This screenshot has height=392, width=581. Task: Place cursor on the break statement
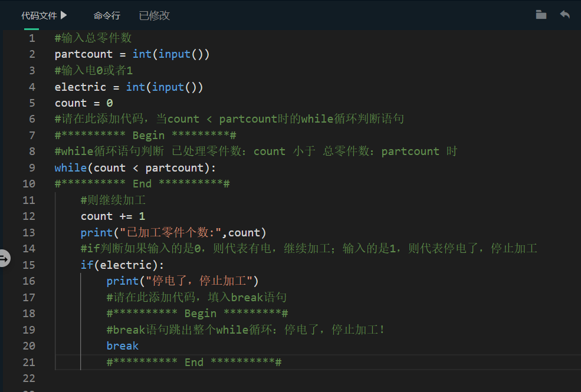click(122, 345)
